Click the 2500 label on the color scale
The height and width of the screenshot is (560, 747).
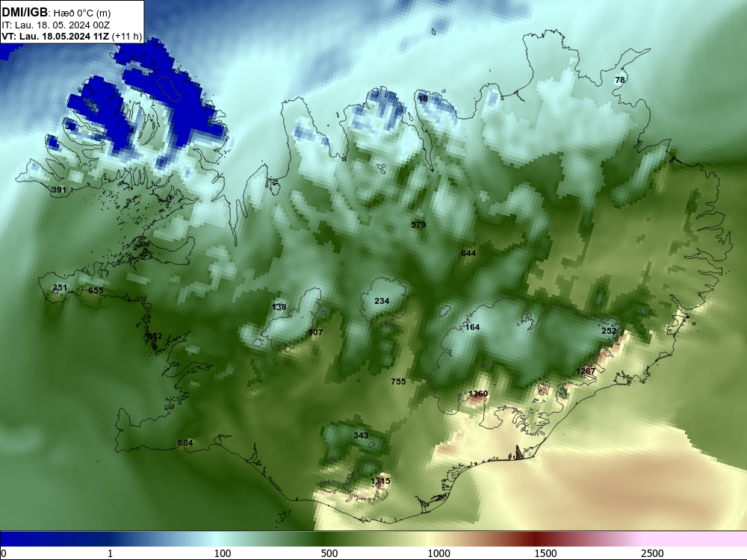pyautogui.click(x=652, y=553)
